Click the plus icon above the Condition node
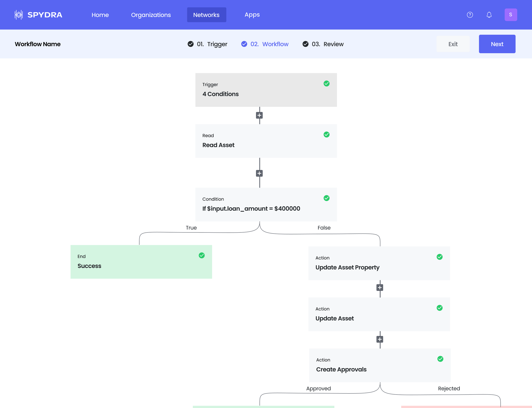Viewport: 532px width, 408px height. (x=259, y=173)
